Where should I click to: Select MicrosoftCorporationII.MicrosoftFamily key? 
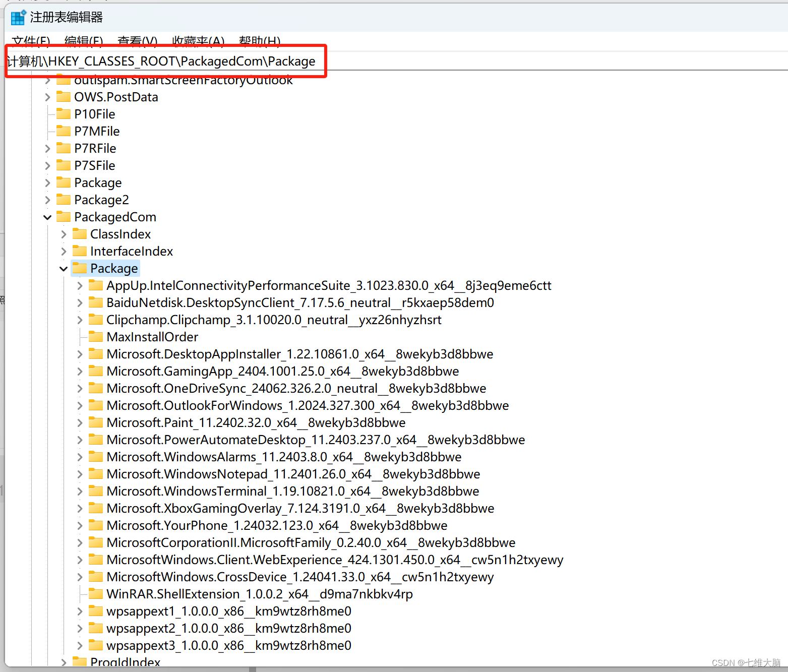[311, 543]
